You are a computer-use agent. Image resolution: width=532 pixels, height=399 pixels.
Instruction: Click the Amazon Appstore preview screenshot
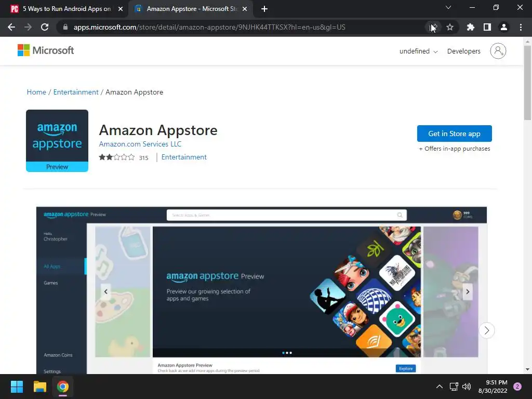pyautogui.click(x=261, y=290)
